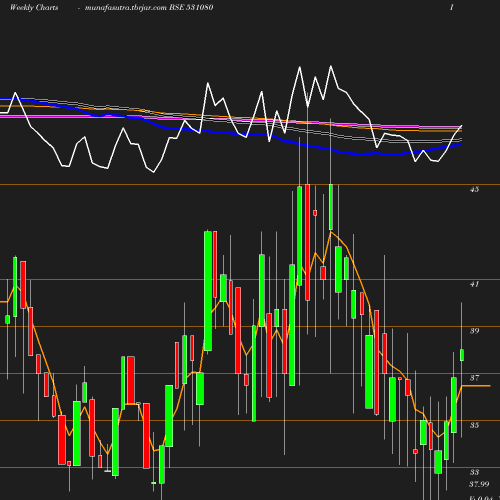Click the price axis label 35

pos(474,425)
